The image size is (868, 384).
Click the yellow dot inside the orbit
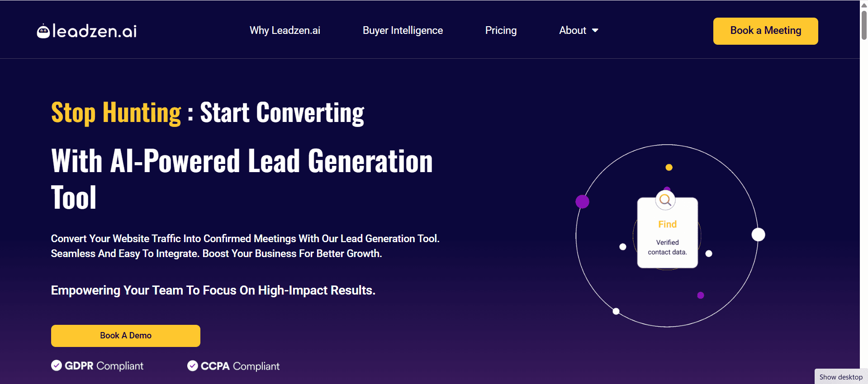pyautogui.click(x=669, y=168)
